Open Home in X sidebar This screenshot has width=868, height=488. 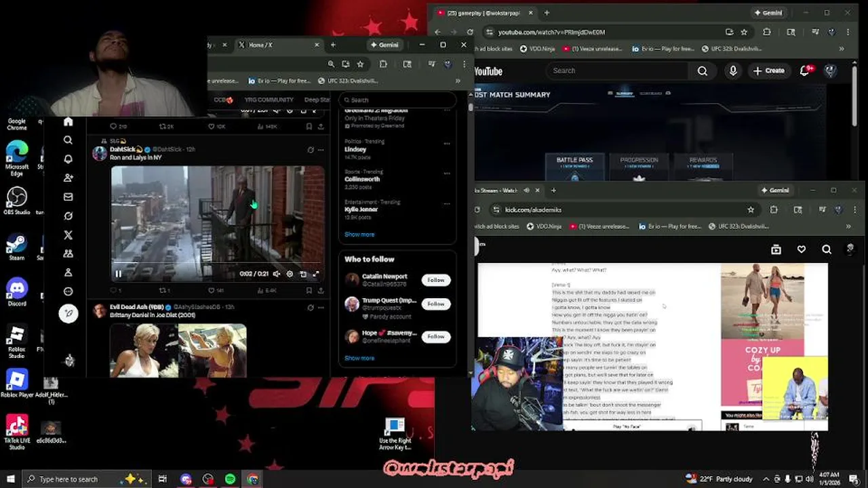(68, 121)
